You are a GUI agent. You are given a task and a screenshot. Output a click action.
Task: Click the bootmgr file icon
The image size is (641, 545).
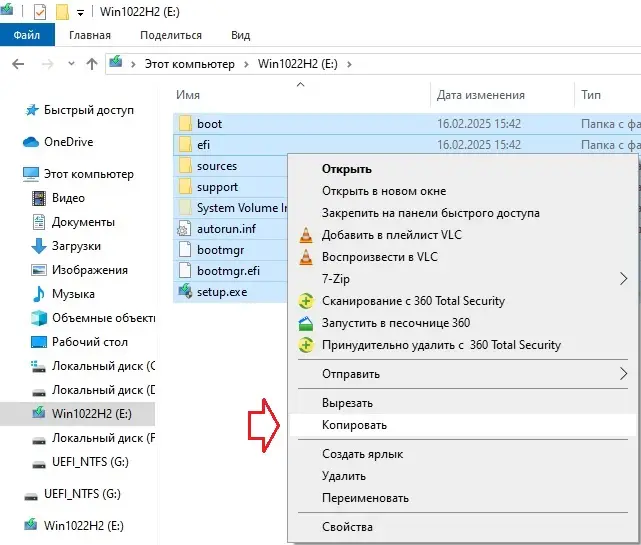click(x=185, y=249)
